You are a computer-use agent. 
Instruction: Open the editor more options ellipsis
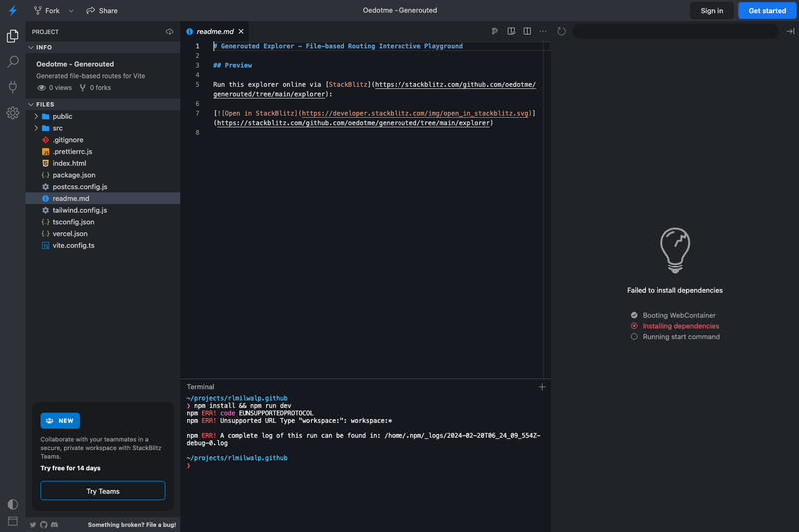pos(543,31)
